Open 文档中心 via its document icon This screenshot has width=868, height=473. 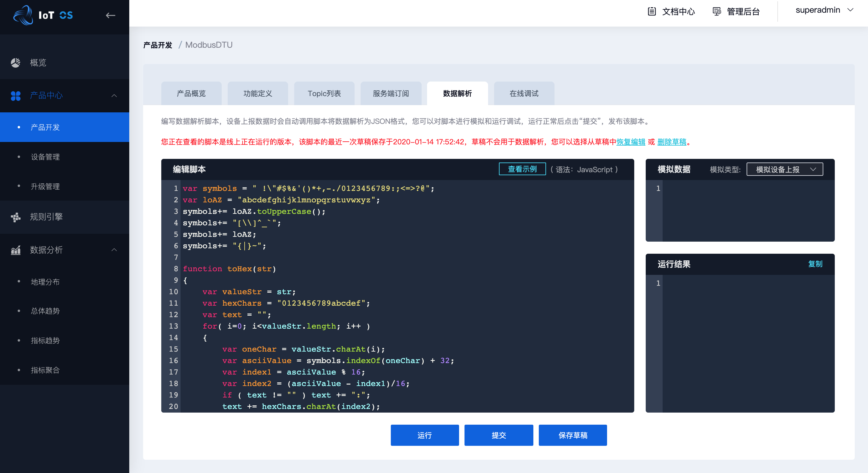[652, 11]
